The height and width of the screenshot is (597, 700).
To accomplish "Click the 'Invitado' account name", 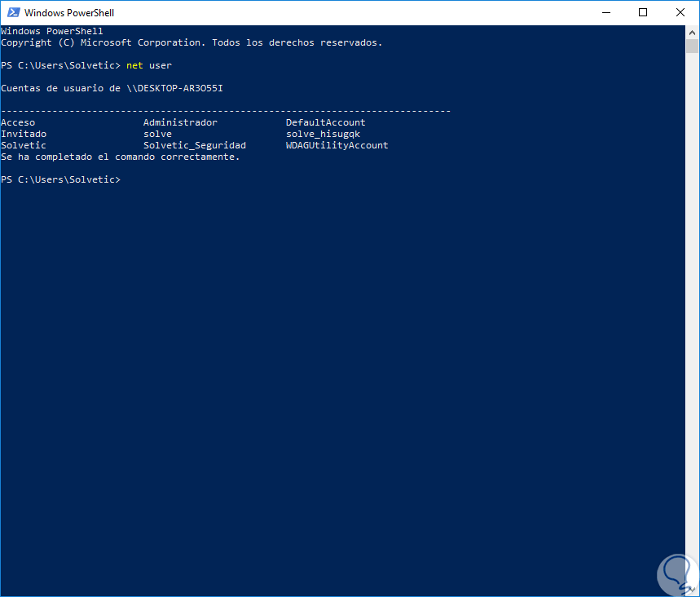I will click(x=24, y=134).
